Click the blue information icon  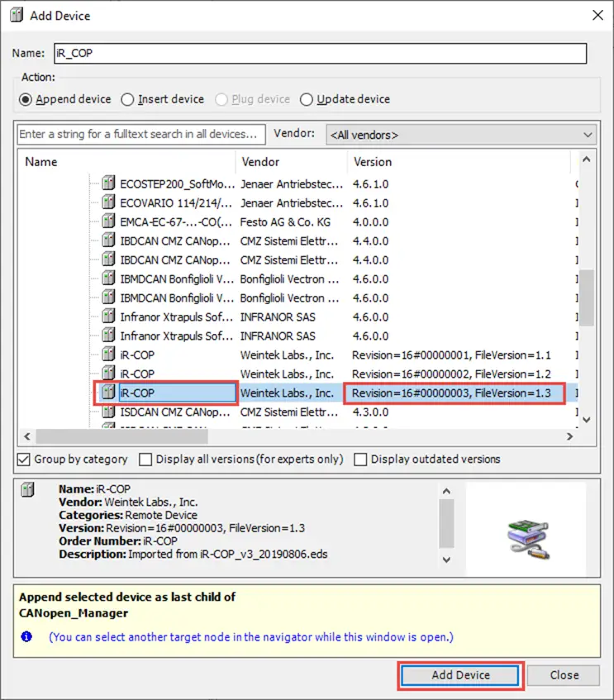pos(26,636)
